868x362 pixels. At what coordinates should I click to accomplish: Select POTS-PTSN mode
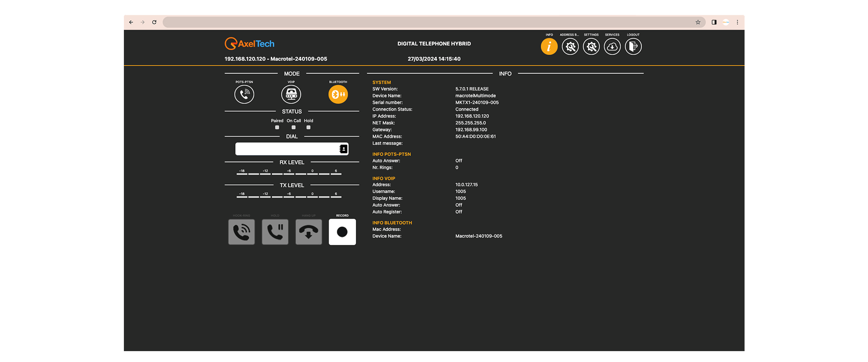click(x=244, y=94)
